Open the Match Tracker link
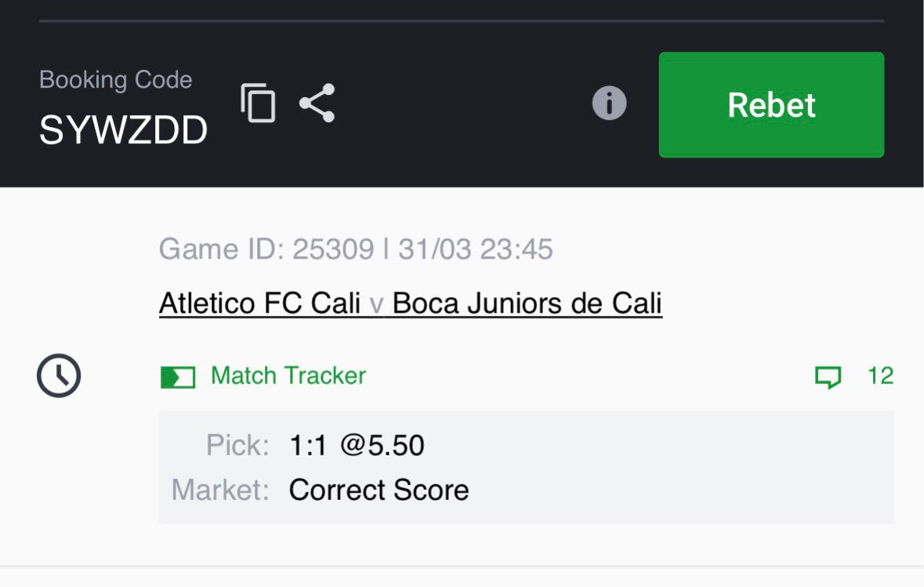This screenshot has width=924, height=587. 288,375
